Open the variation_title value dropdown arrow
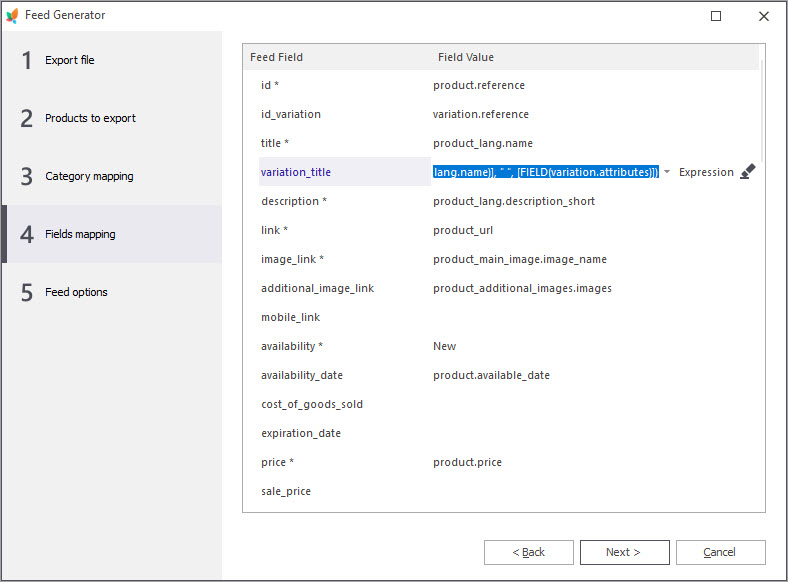 [667, 172]
